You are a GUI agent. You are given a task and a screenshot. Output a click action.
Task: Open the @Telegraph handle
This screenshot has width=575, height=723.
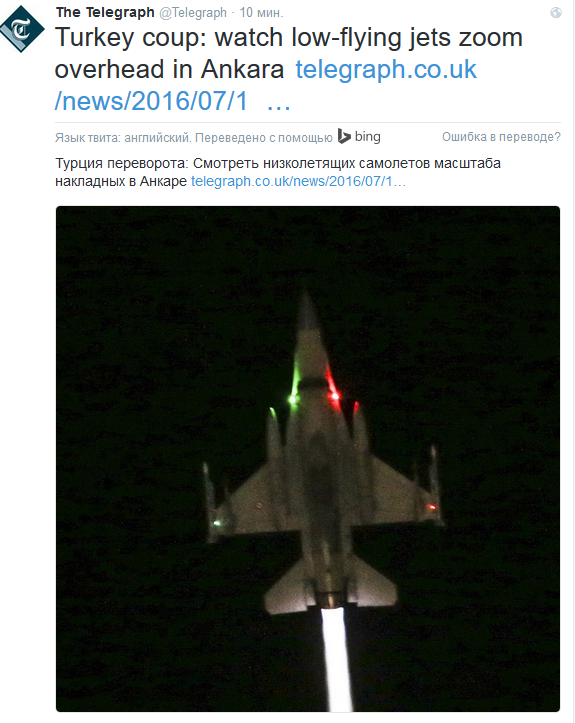point(193,12)
